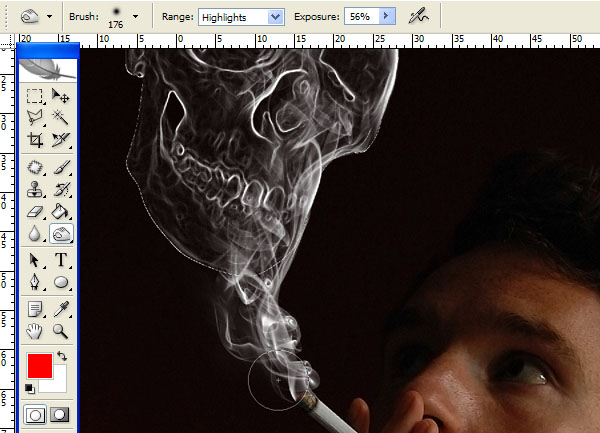Viewport: 600px width, 433px height.
Task: Select the Polygonal Lasso tool
Action: click(35, 117)
